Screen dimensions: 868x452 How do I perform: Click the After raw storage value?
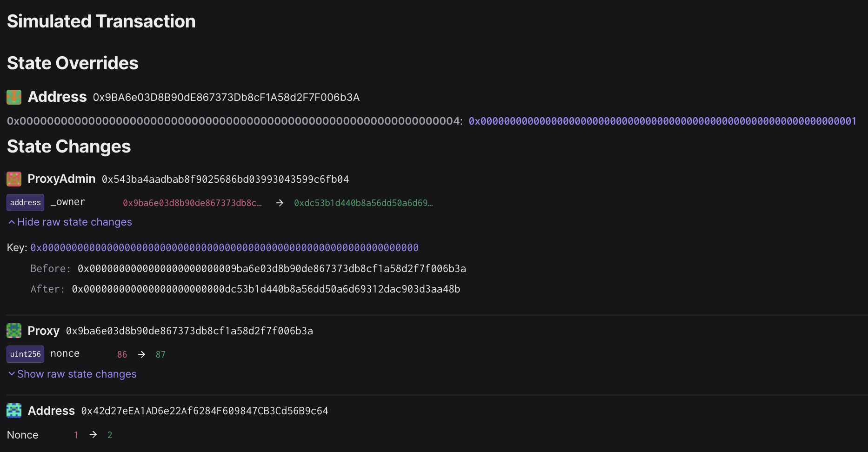point(266,289)
